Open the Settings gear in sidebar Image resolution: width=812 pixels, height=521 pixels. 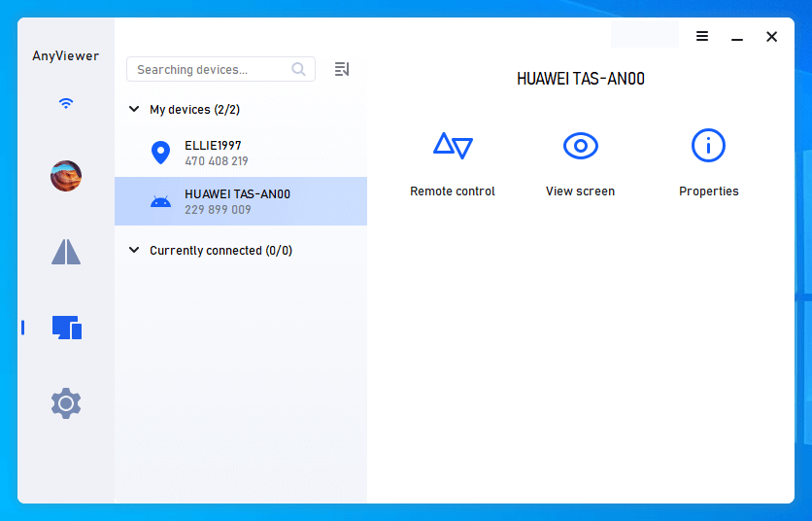[66, 403]
